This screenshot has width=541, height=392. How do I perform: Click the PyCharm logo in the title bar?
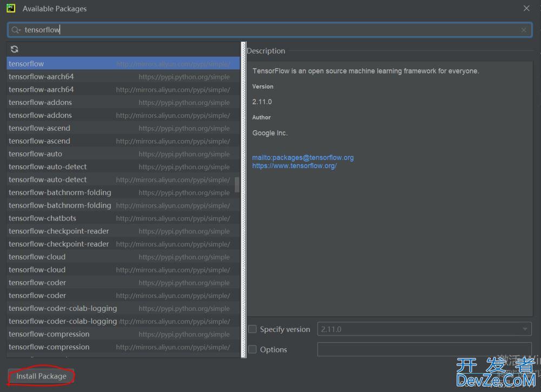11,8
